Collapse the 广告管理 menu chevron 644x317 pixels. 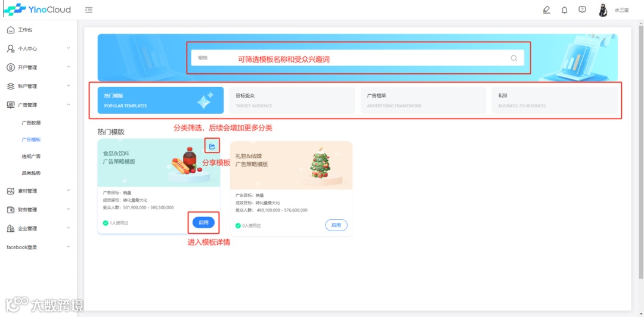[68, 104]
